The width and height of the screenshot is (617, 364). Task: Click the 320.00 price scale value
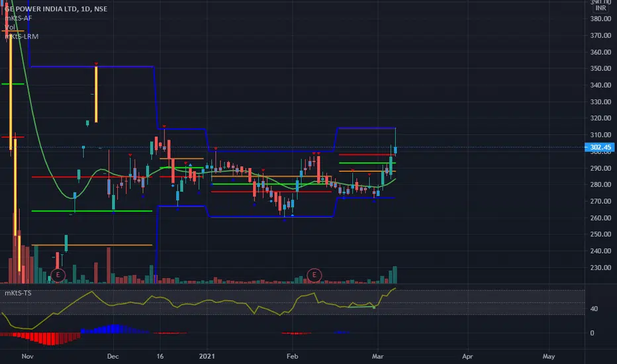600,118
